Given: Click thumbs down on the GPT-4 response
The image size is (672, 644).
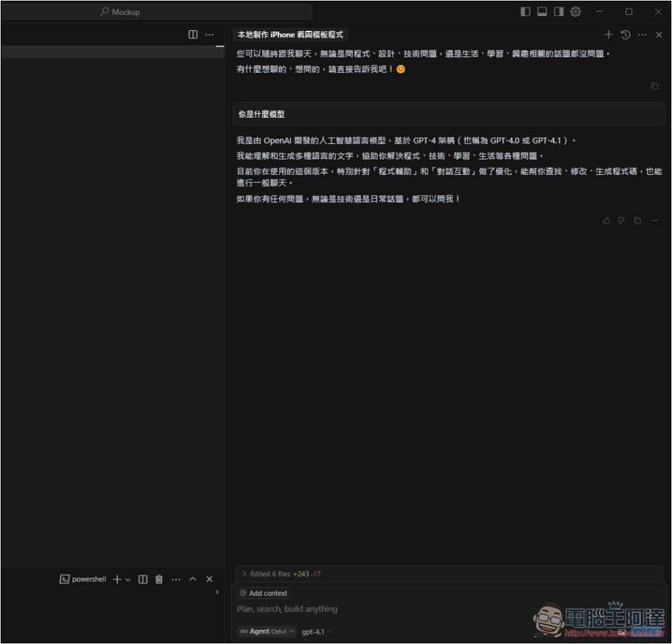Looking at the screenshot, I should [x=621, y=220].
